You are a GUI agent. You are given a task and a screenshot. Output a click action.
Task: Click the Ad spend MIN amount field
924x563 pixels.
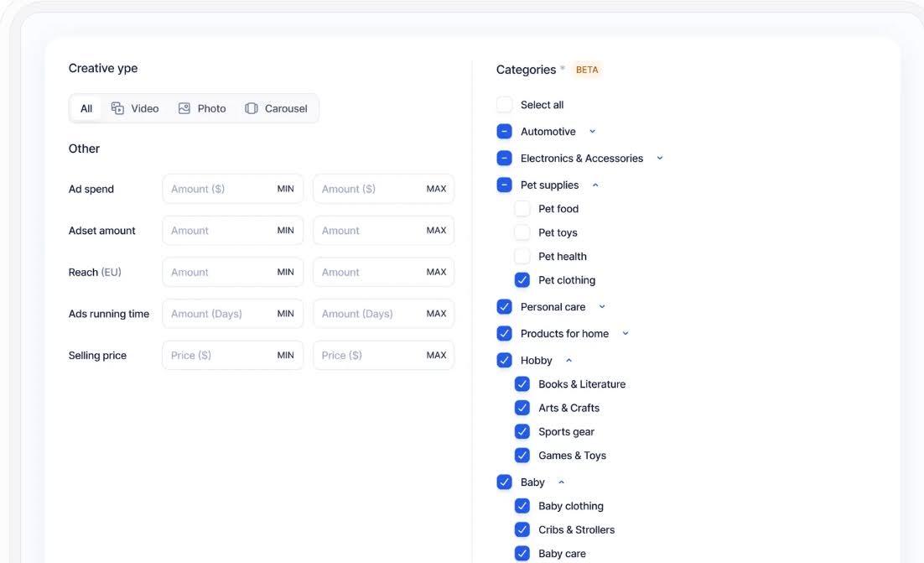232,188
